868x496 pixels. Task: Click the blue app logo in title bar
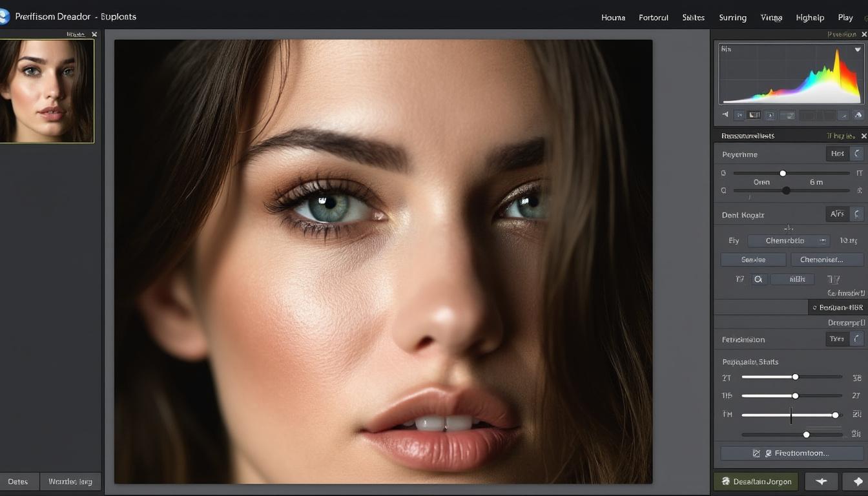[x=4, y=17]
